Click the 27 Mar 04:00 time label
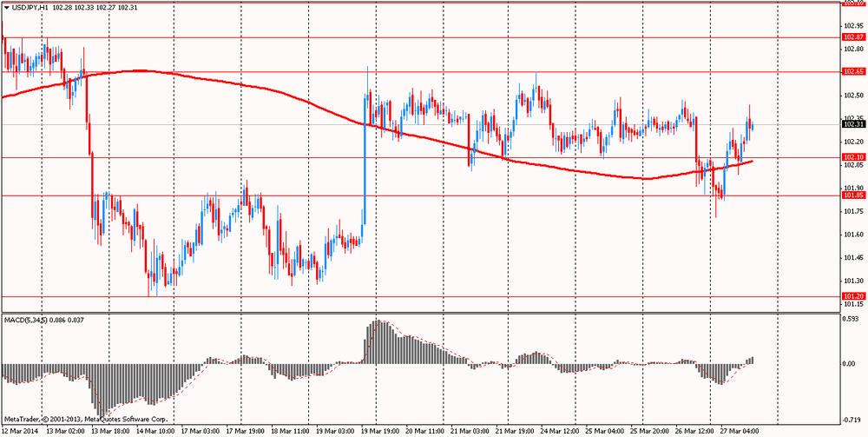868x437 pixels. point(739,430)
